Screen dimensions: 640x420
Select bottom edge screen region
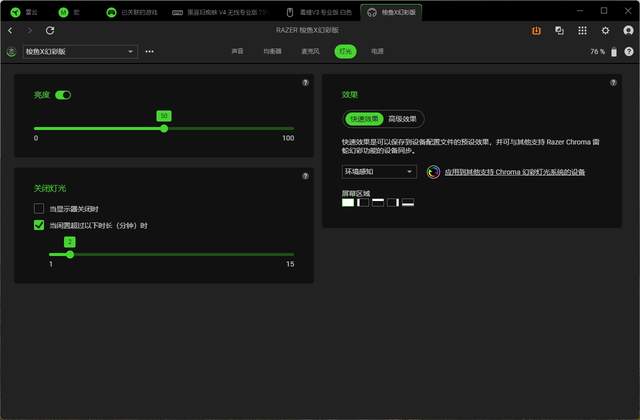(408, 202)
